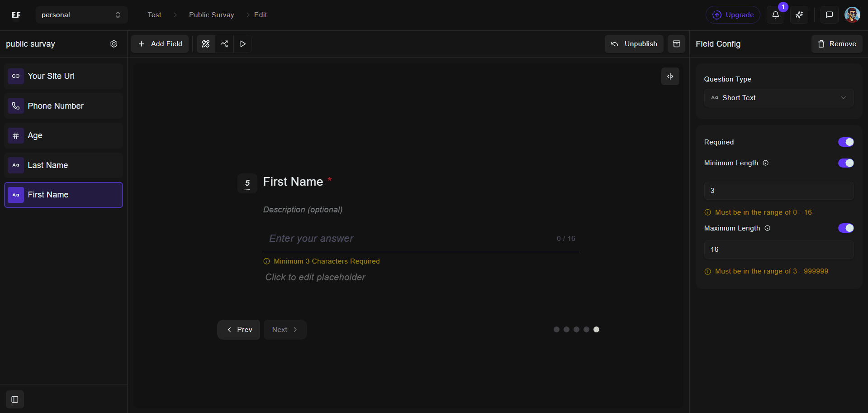Toggle the Required switch off

click(x=845, y=142)
